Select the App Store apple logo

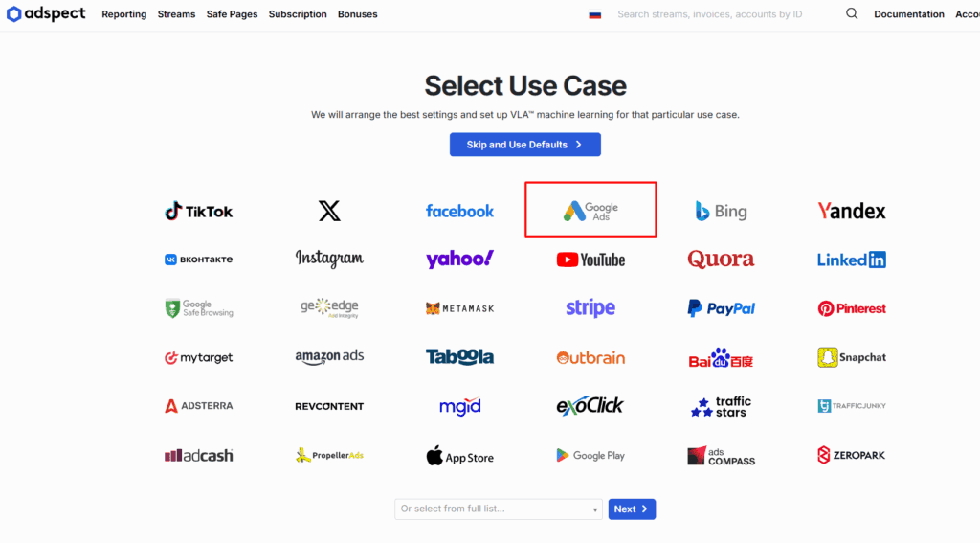(x=436, y=456)
